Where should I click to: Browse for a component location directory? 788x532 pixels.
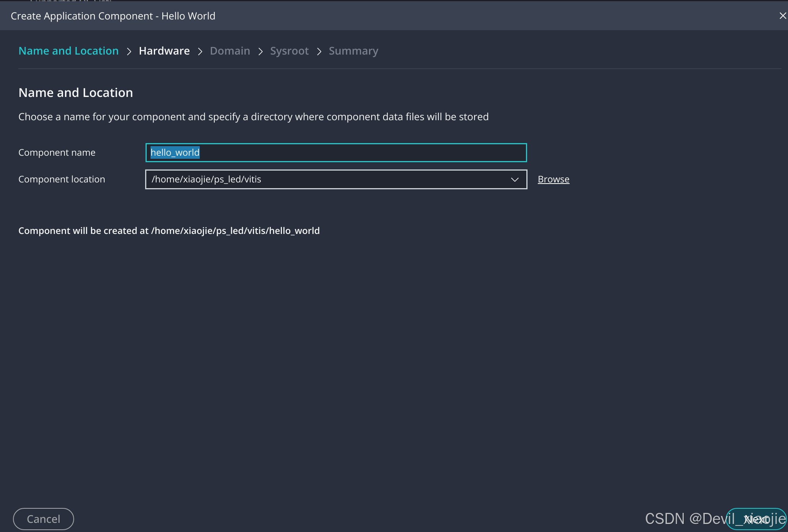553,179
